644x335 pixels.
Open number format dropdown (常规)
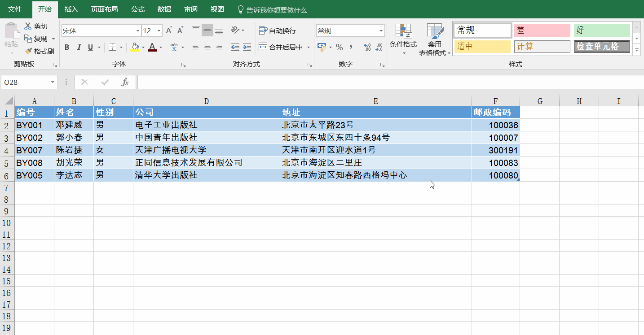(381, 30)
